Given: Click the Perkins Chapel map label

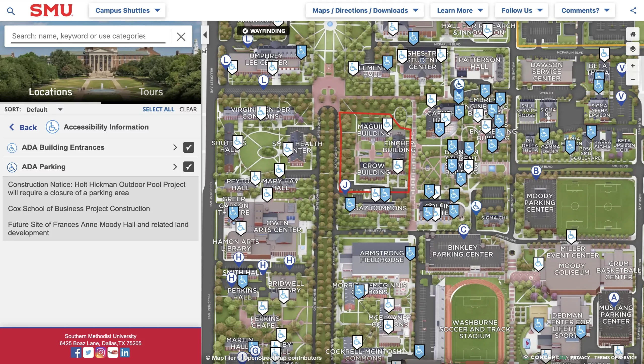Looking at the screenshot, I should [265, 322].
